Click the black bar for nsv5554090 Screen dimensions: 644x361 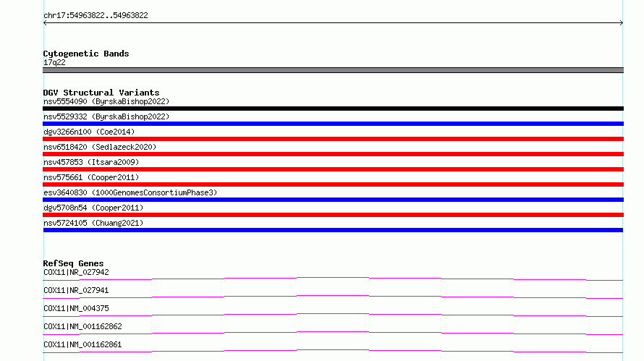333,109
